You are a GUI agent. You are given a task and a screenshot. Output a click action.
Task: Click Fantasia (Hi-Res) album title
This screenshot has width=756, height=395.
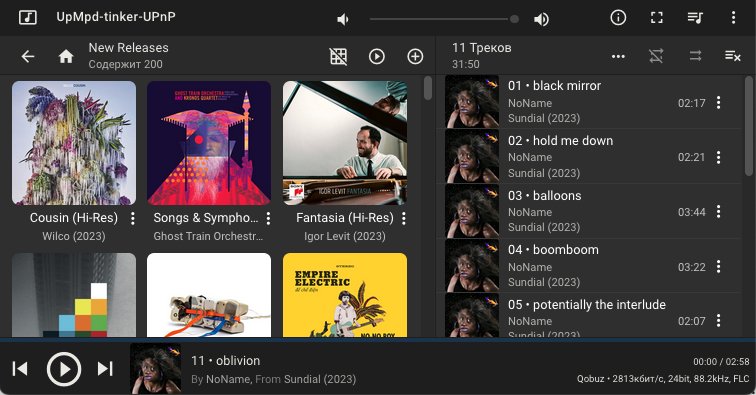coord(345,218)
